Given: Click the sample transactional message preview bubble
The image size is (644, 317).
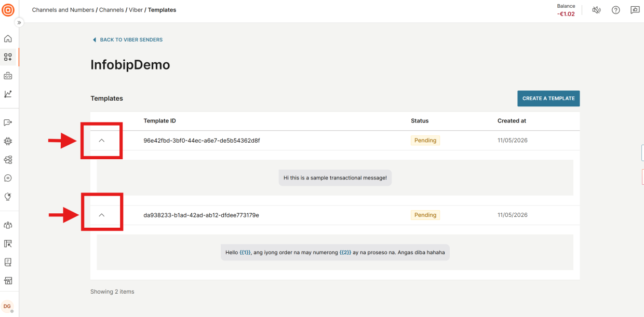Looking at the screenshot, I should point(335,178).
